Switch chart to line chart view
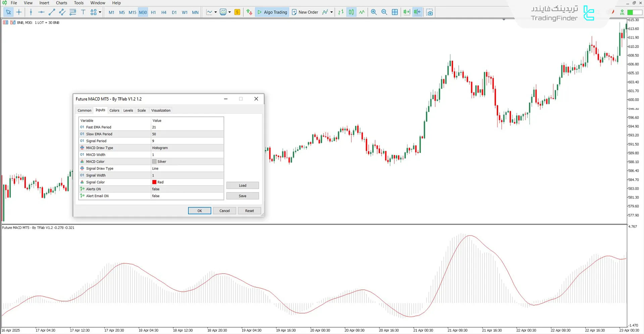This screenshot has width=644, height=334. click(x=362, y=12)
